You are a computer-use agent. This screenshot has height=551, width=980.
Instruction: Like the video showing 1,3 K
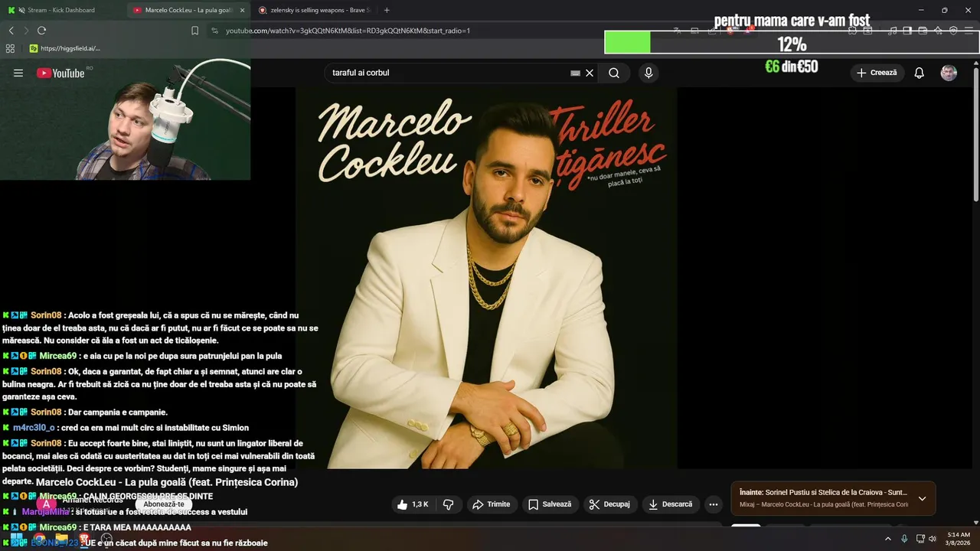tap(413, 504)
